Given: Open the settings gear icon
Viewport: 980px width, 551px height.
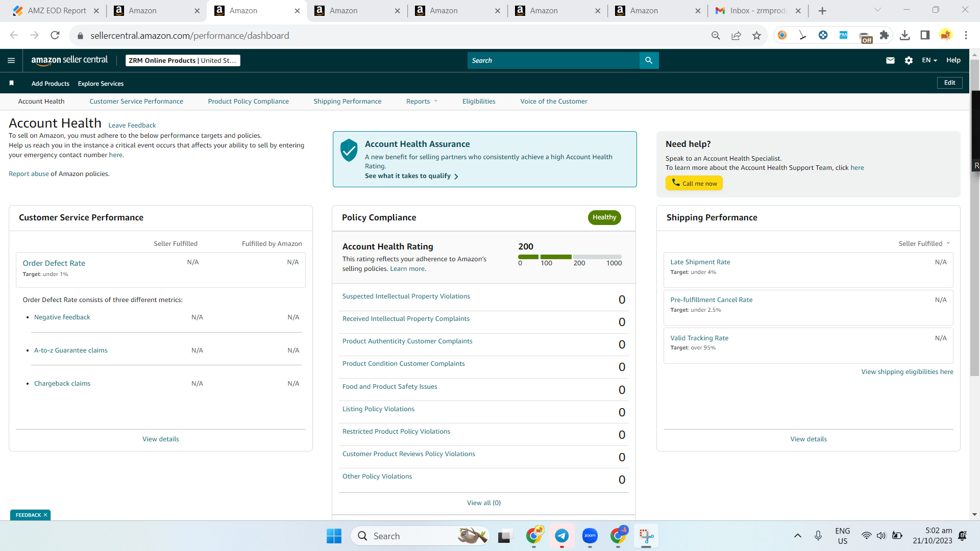Looking at the screenshot, I should (x=909, y=60).
